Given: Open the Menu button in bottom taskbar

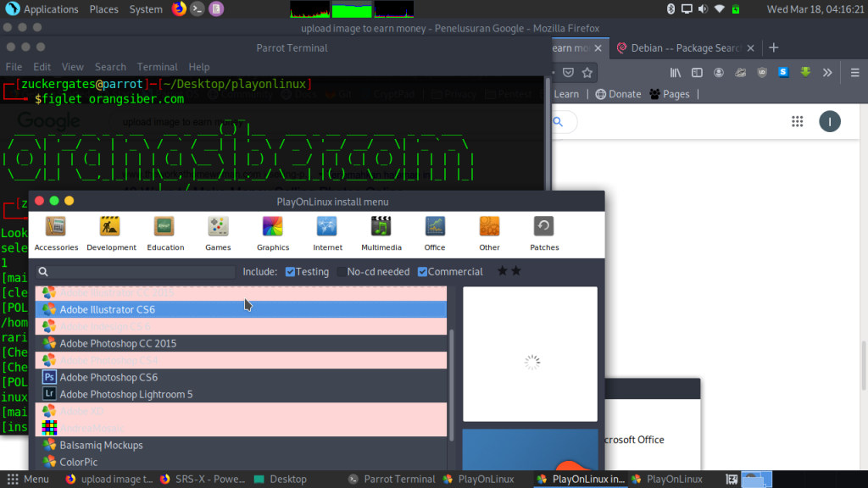Looking at the screenshot, I should (28, 480).
